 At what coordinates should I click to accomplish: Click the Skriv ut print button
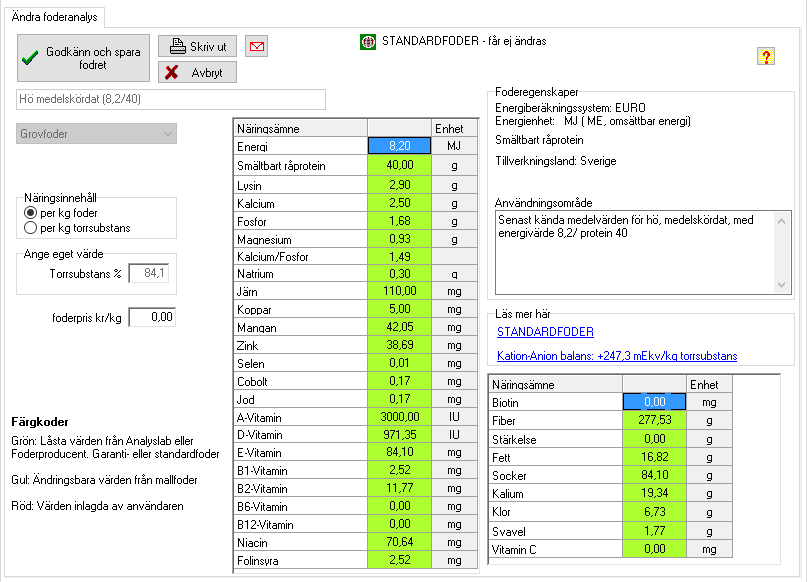(197, 46)
